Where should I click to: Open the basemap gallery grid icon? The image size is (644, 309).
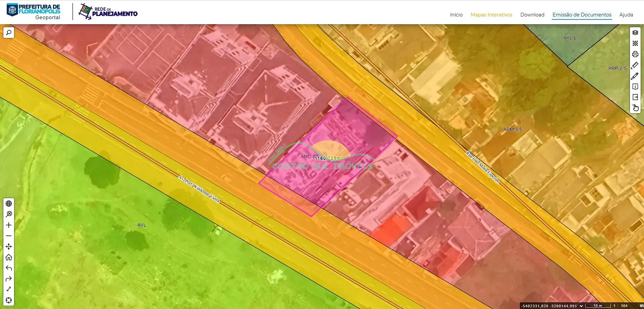click(x=635, y=43)
